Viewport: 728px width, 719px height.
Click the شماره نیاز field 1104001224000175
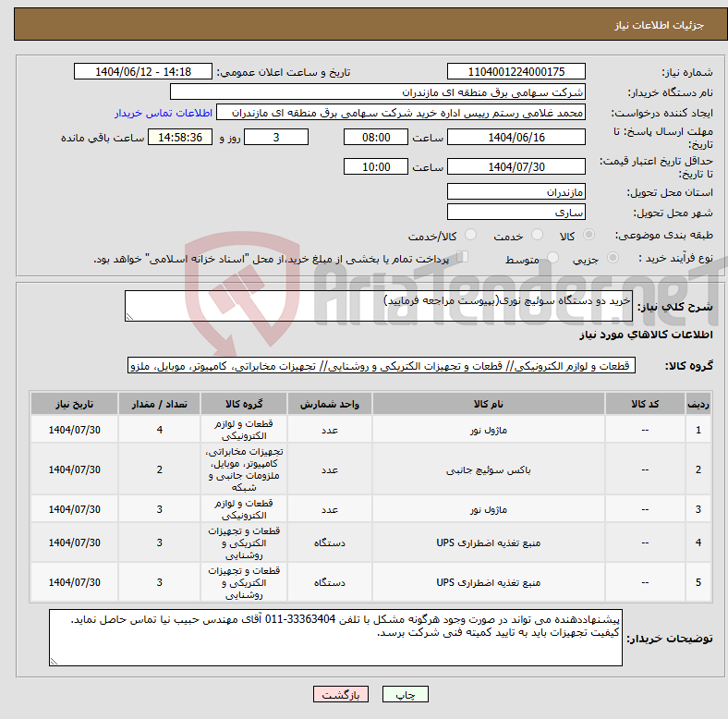[x=516, y=71]
